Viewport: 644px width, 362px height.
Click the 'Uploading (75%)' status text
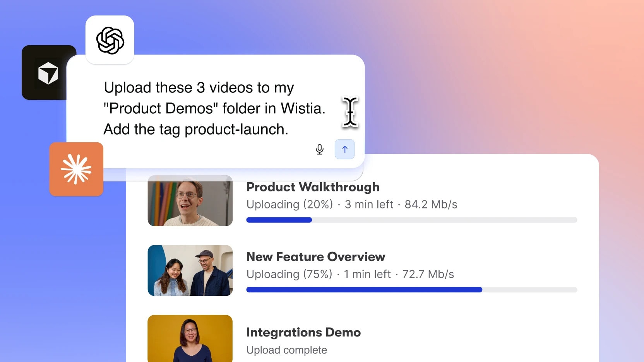[x=289, y=274]
